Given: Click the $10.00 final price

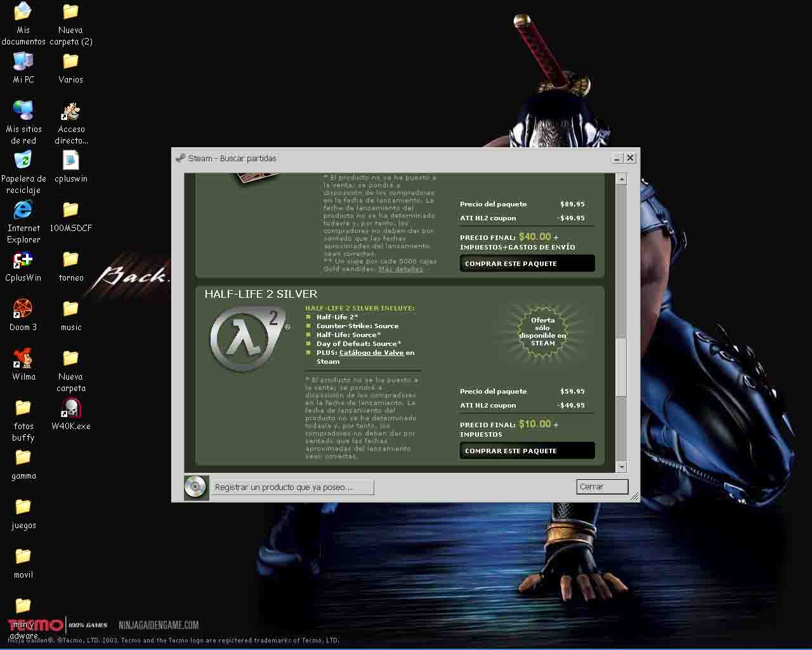Looking at the screenshot, I should pyautogui.click(x=535, y=424).
